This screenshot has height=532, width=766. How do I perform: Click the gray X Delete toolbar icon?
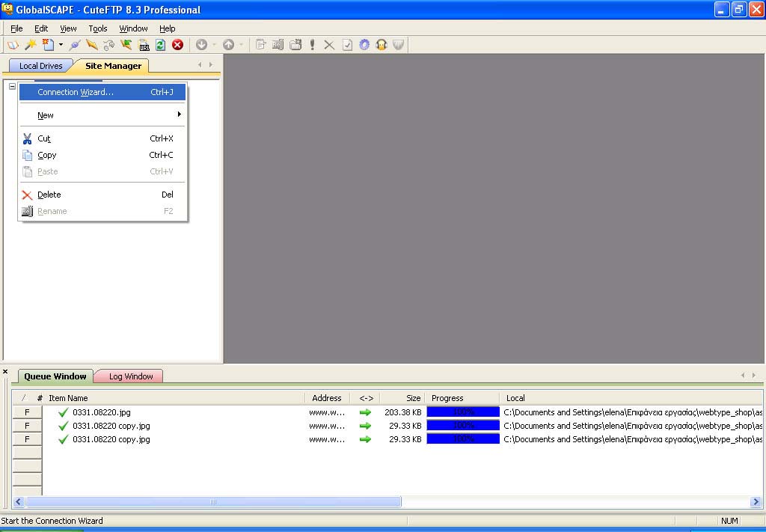pos(329,45)
